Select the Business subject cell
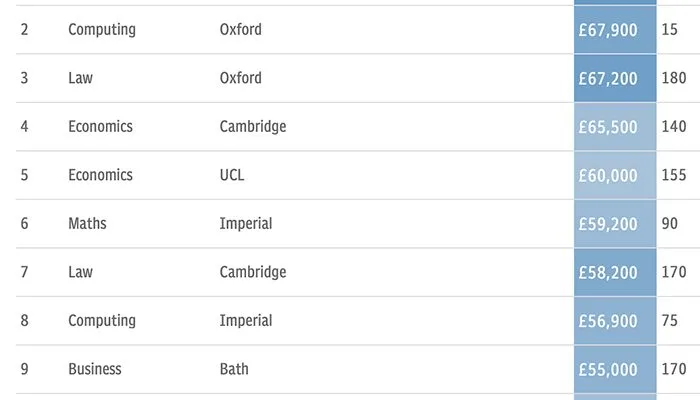 pyautogui.click(x=95, y=369)
